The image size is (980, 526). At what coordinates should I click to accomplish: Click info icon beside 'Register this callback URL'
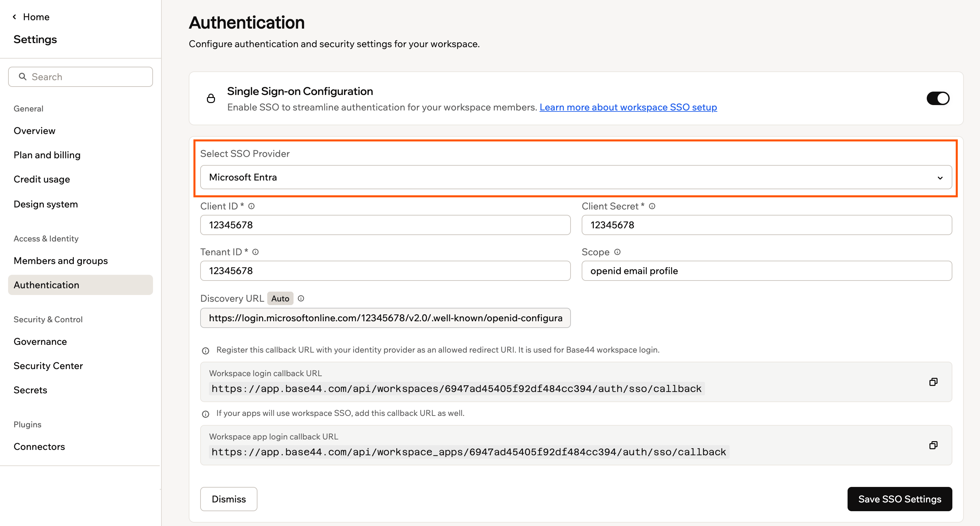pyautogui.click(x=206, y=351)
